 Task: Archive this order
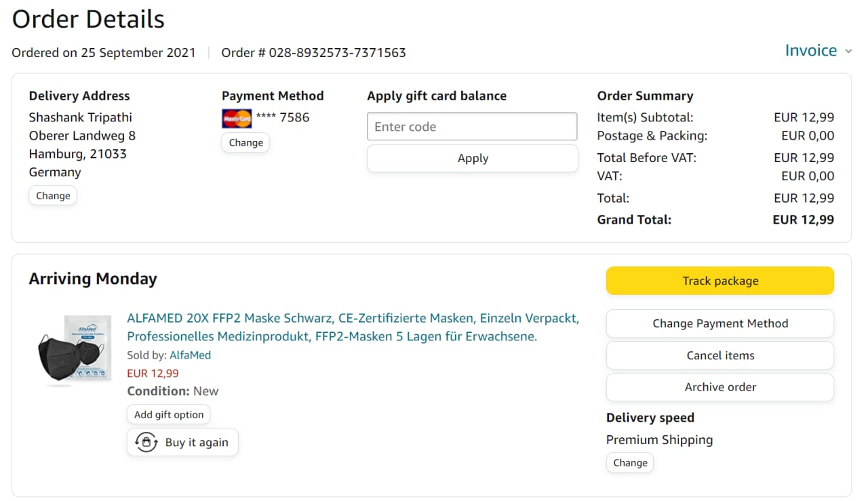(x=719, y=387)
